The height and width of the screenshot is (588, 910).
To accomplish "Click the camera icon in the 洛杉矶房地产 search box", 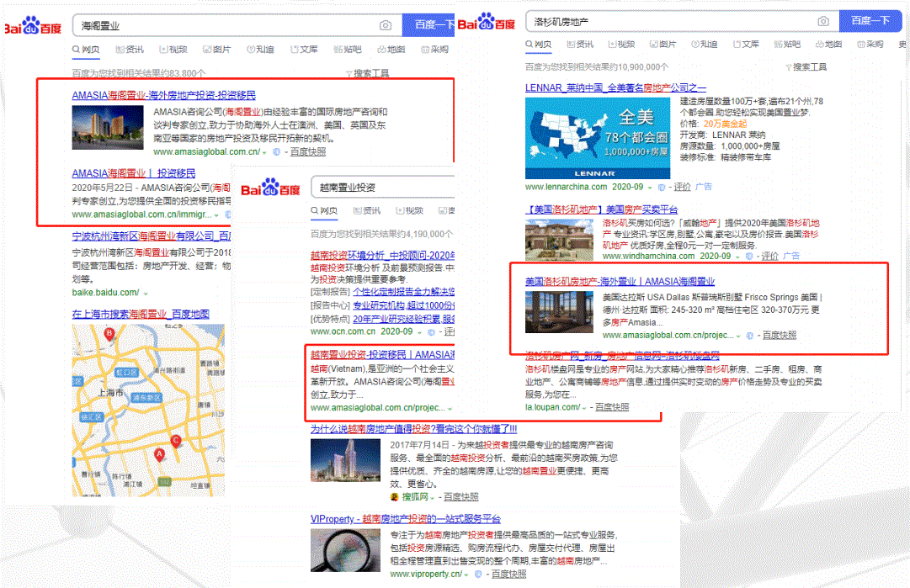I will [x=823, y=21].
